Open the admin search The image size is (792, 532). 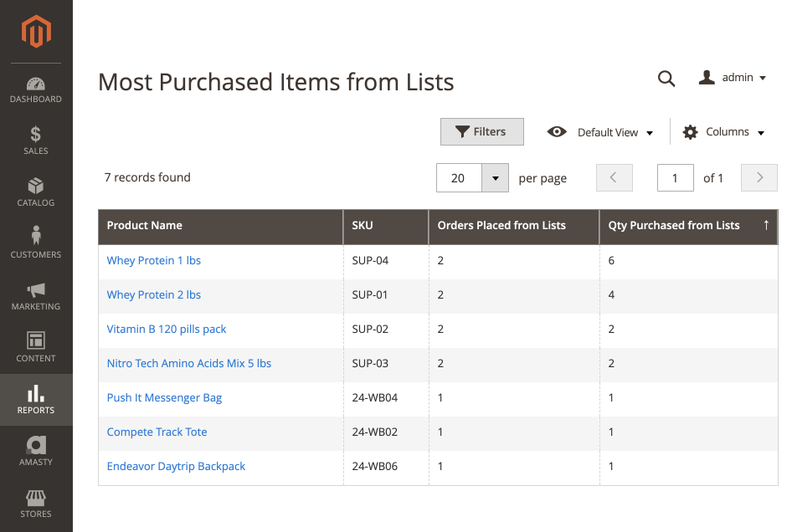click(666, 78)
